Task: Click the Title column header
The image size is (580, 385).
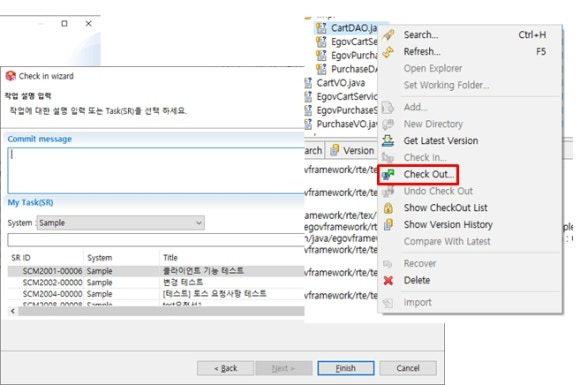Action: click(x=232, y=258)
